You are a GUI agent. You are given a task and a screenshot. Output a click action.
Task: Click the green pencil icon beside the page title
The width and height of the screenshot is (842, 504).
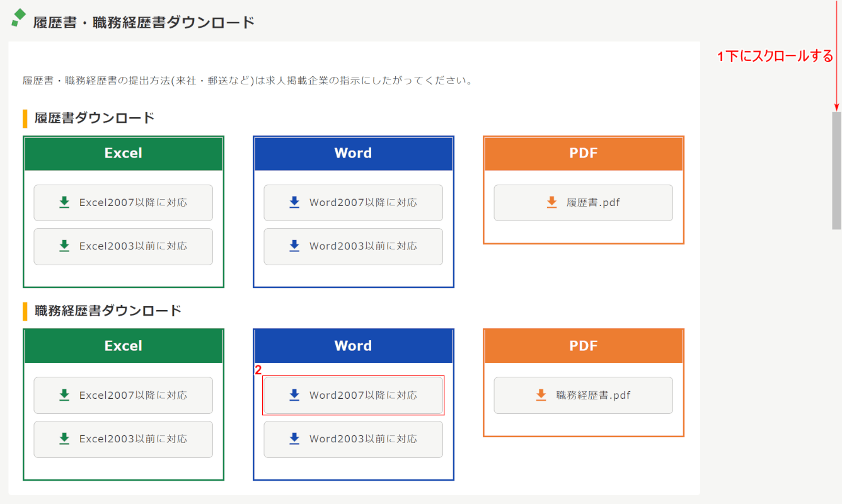(x=19, y=18)
